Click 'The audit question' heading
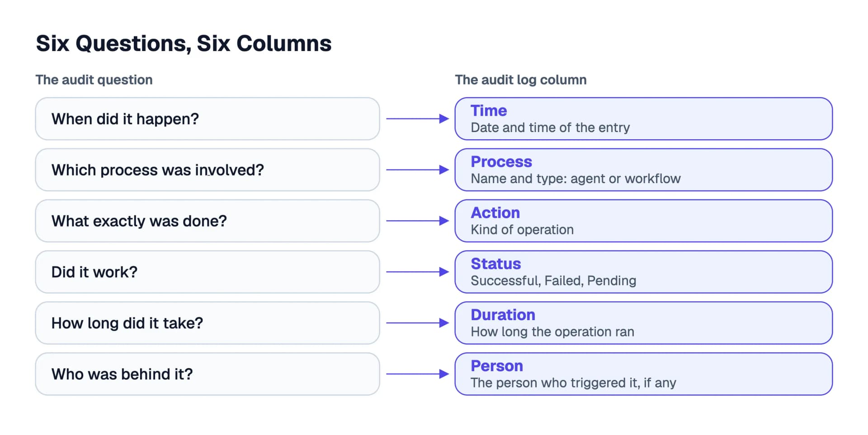Viewport: 868px width, 435px height. click(x=94, y=80)
